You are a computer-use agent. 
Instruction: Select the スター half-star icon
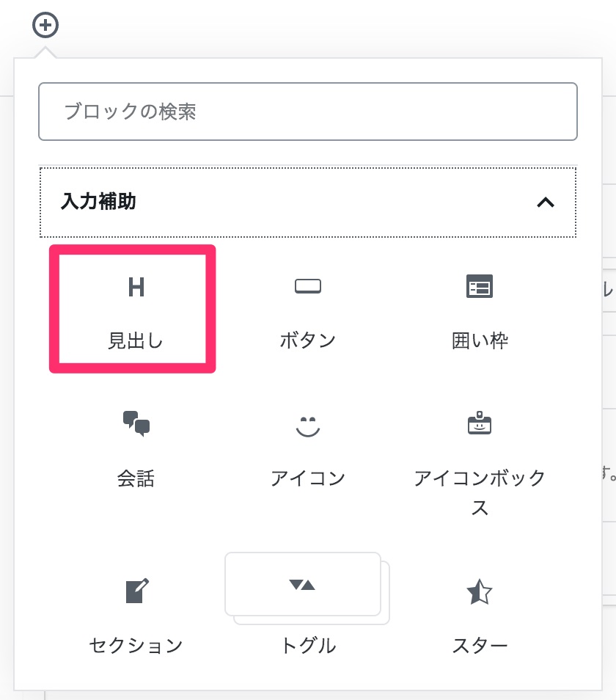(x=480, y=591)
